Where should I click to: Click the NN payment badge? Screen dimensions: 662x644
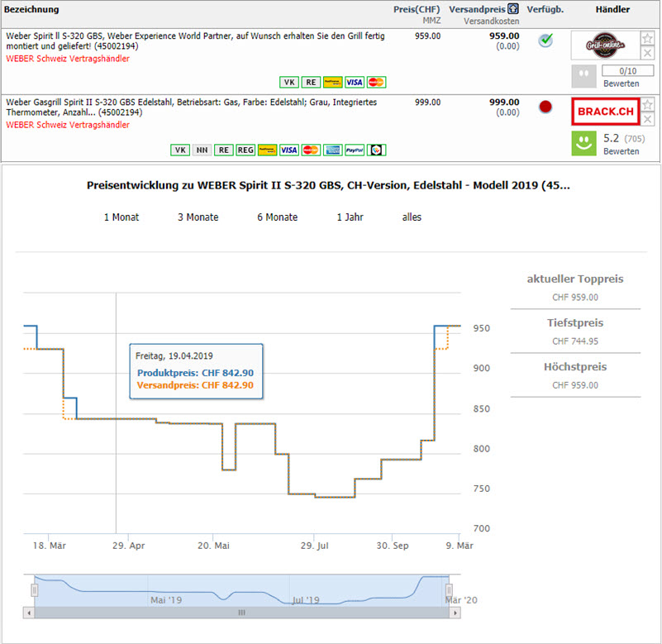pos(202,150)
